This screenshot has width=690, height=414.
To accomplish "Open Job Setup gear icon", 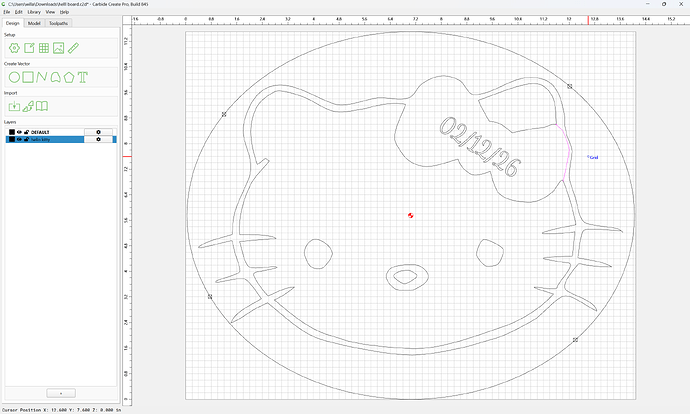I will coord(14,48).
